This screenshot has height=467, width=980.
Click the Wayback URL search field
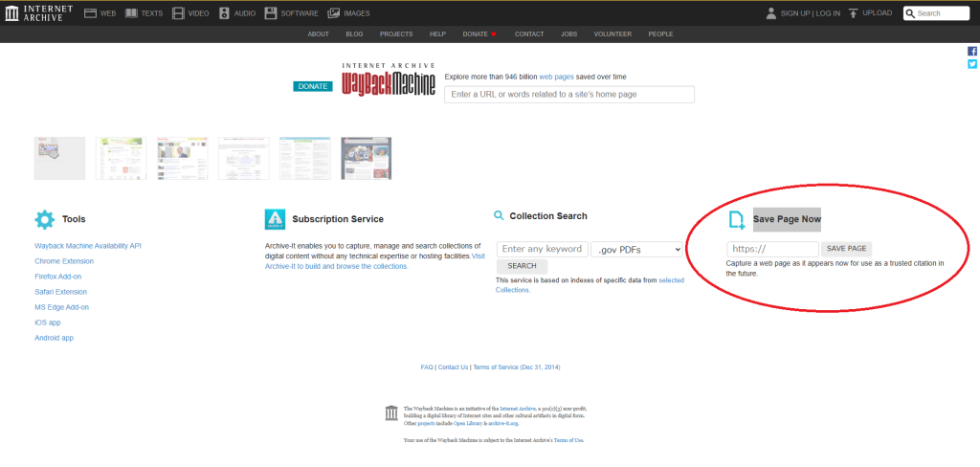569,95
